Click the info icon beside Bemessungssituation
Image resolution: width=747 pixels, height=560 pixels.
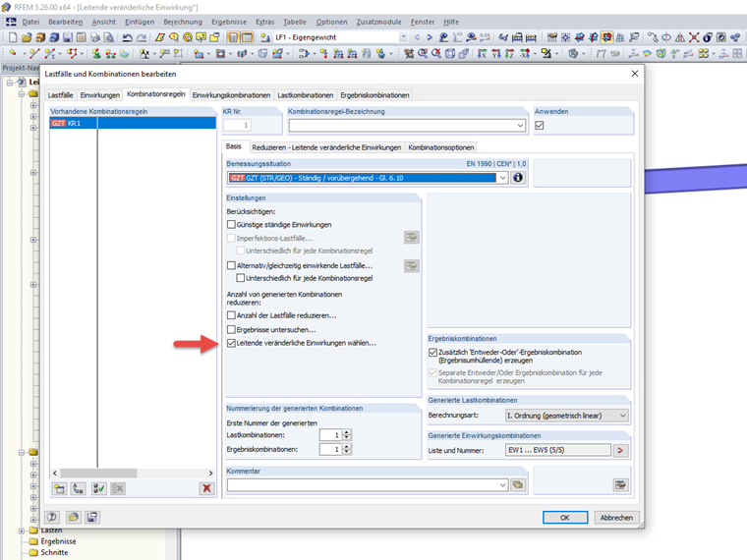click(518, 178)
